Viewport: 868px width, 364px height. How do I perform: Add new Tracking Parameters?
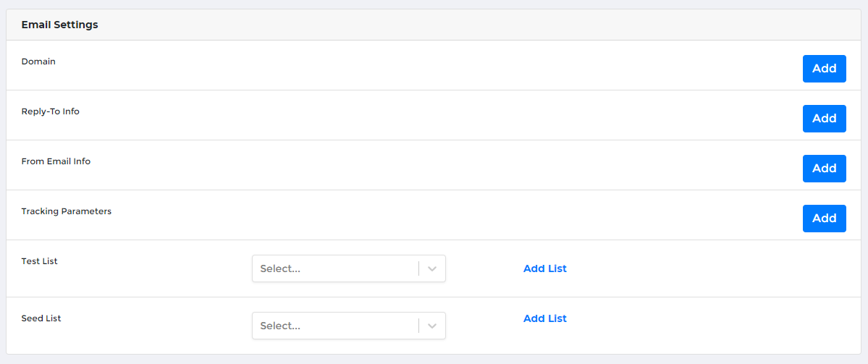[824, 219]
